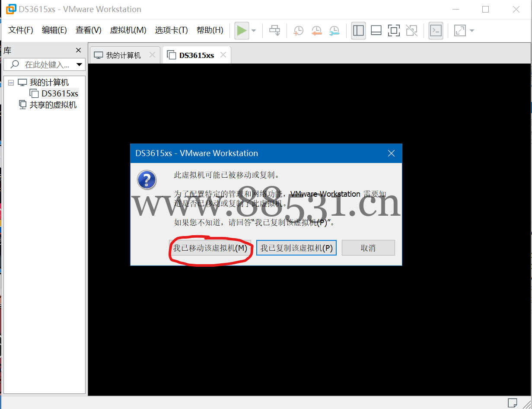Collapse the 我的计算机 tree node

point(11,83)
